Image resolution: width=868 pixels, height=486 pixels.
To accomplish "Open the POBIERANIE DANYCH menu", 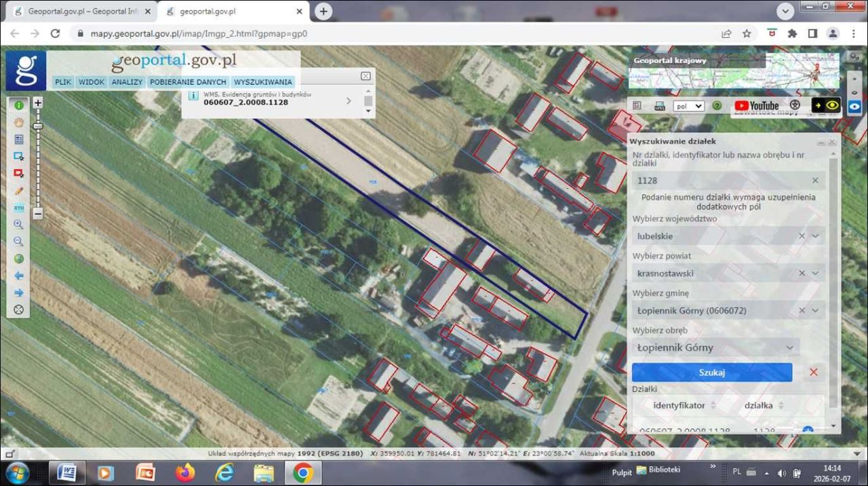I will pos(188,81).
